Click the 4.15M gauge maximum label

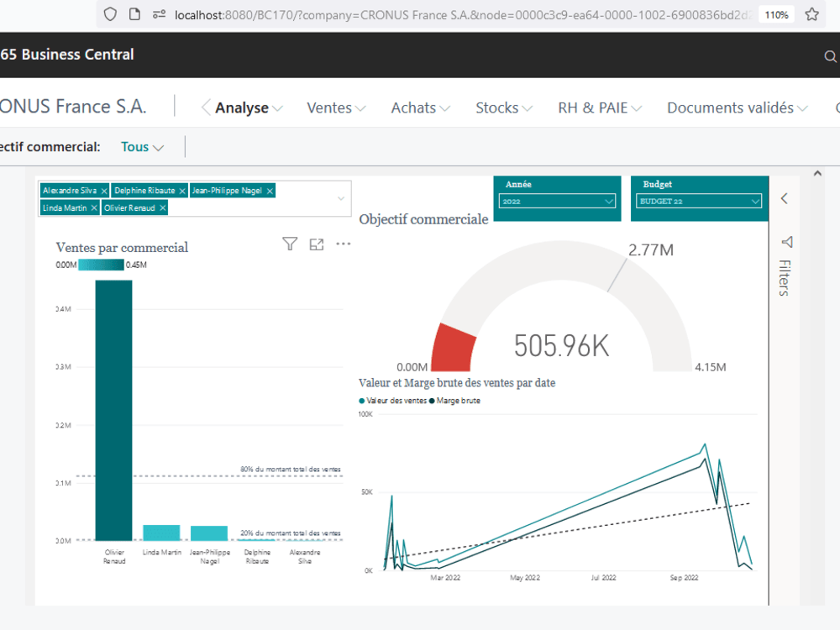point(711,368)
